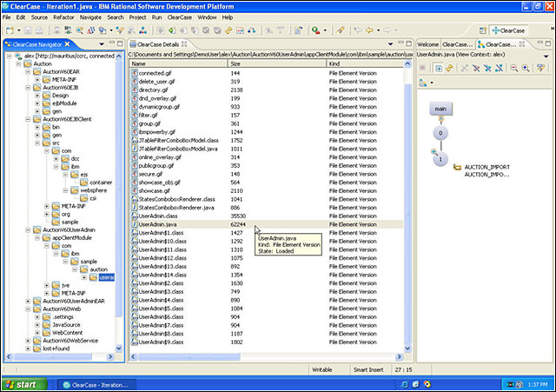Image resolution: width=556 pixels, height=392 pixels.
Task: Expand the dcc folder
Action: (x=56, y=158)
